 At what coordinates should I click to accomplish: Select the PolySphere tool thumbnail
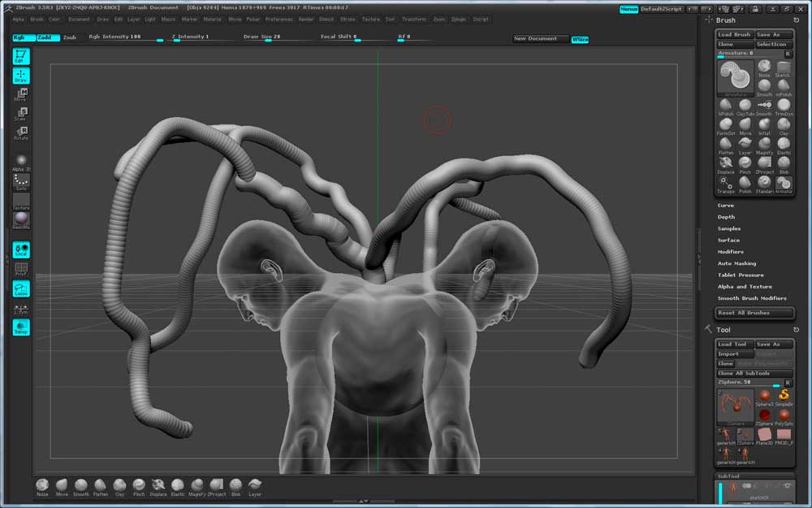(x=784, y=417)
